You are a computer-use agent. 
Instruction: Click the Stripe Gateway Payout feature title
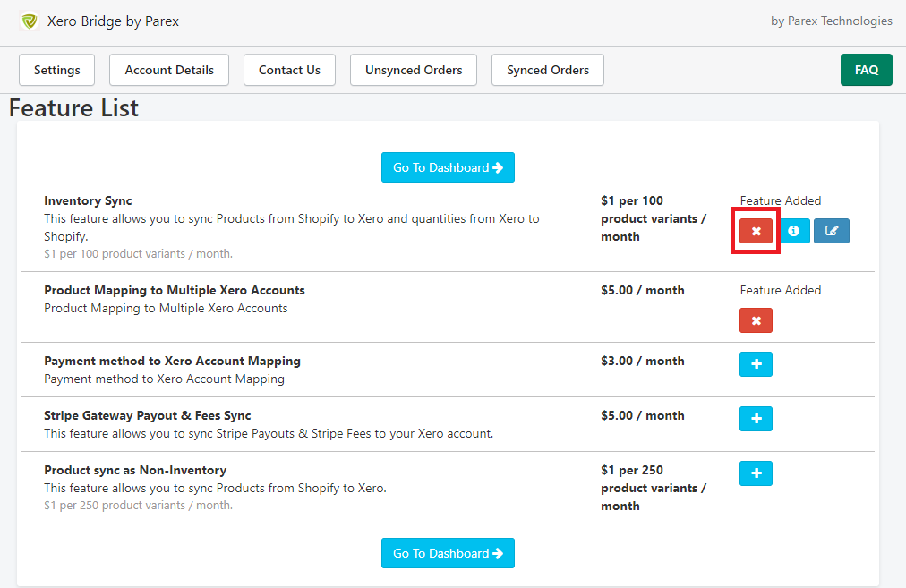tap(148, 415)
